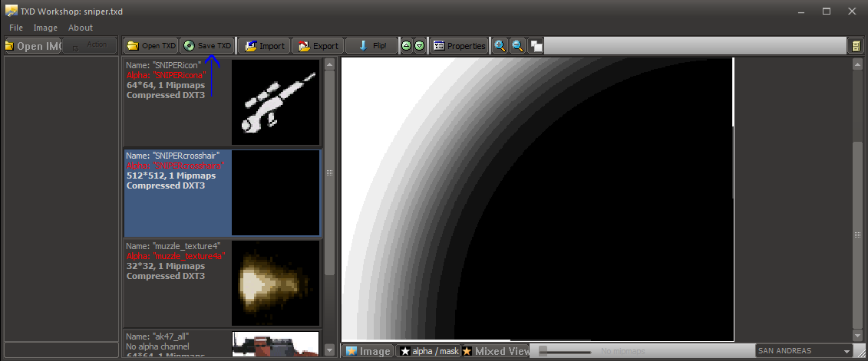Select the ak47_all texture thumbnail
The height and width of the screenshot is (361, 868).
point(276,344)
